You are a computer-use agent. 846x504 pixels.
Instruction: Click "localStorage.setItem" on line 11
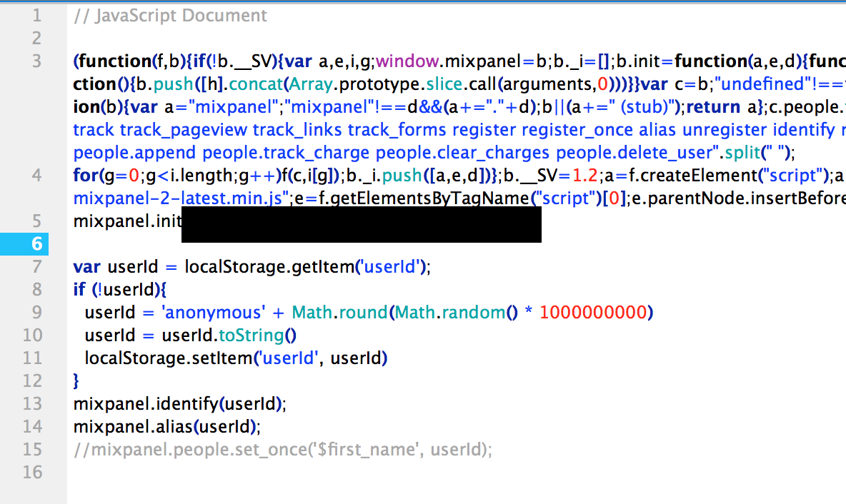tap(169, 358)
